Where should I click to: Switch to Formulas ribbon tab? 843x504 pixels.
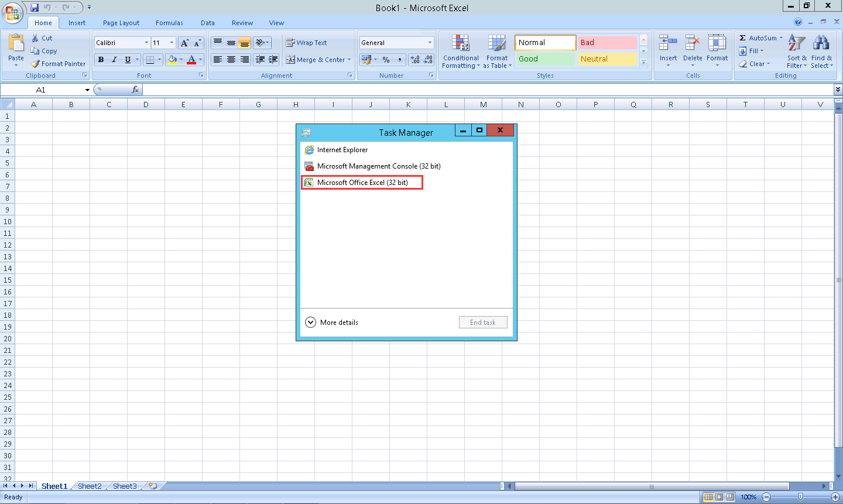[x=169, y=23]
